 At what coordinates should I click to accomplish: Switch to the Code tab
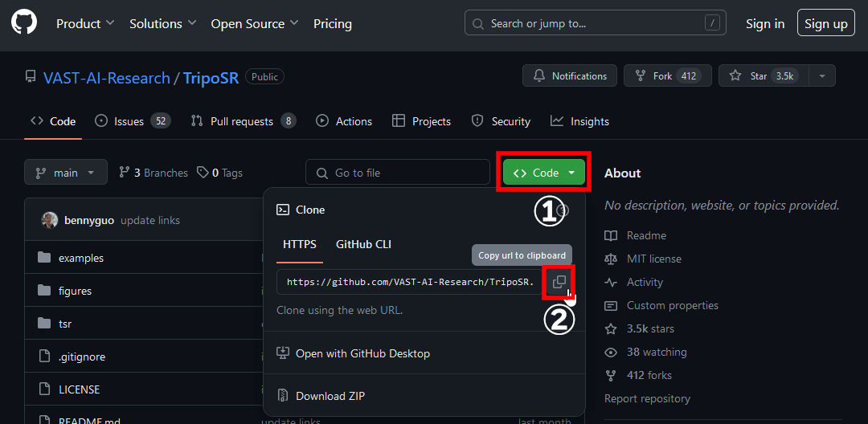(53, 121)
